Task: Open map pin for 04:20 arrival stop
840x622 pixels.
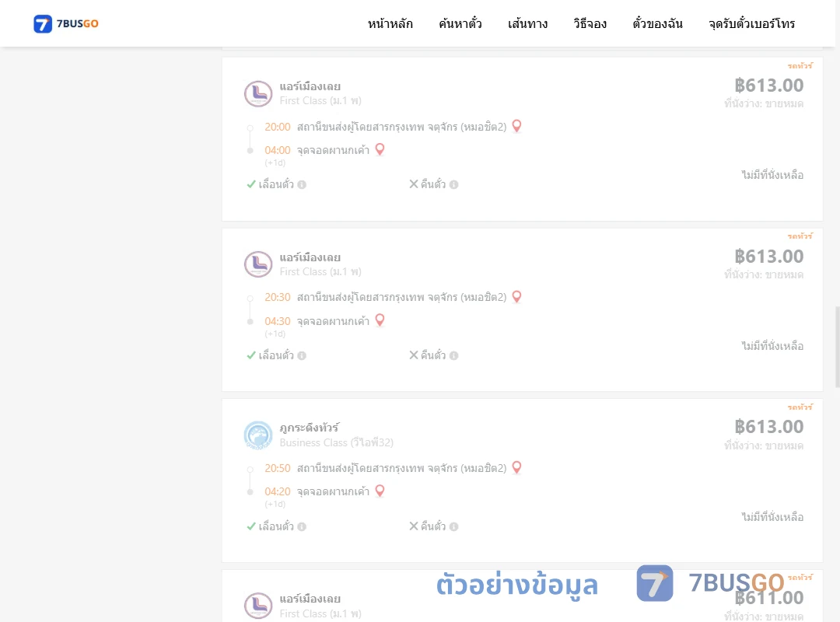Action: coord(380,491)
